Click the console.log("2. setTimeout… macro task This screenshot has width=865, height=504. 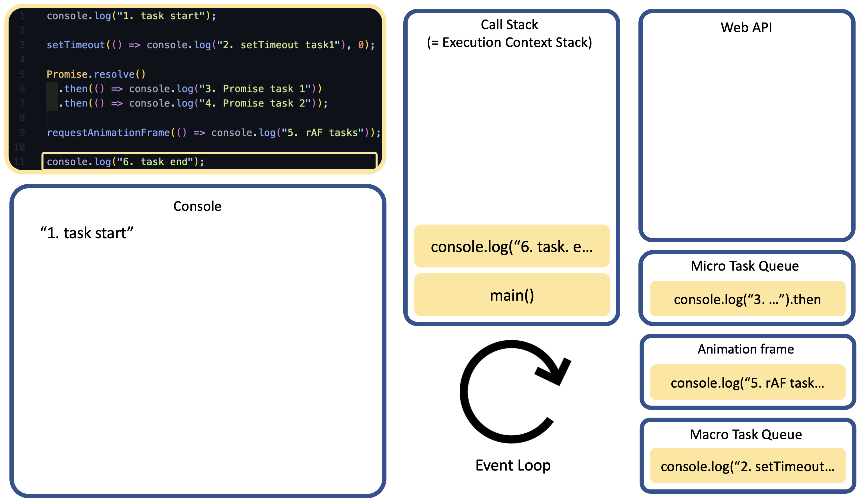point(748,466)
